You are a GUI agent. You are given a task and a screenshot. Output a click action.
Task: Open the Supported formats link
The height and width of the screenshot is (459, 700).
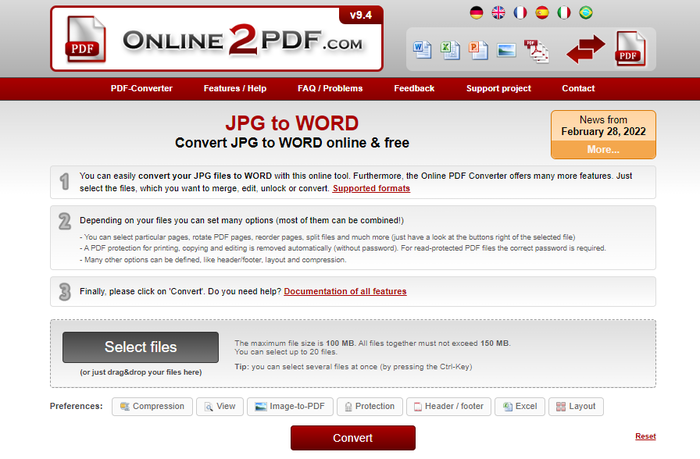[371, 188]
